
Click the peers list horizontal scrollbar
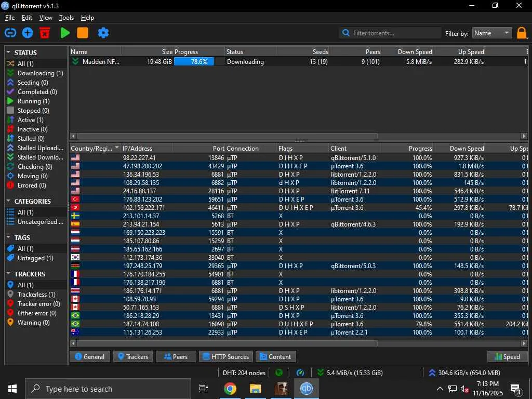[227, 343]
